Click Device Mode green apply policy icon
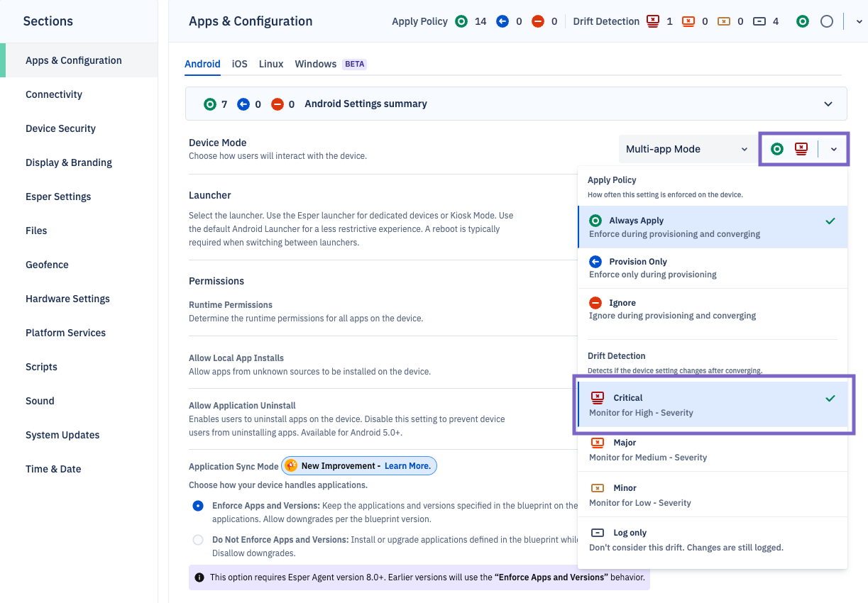Screen dimensions: 868x603 777,149
